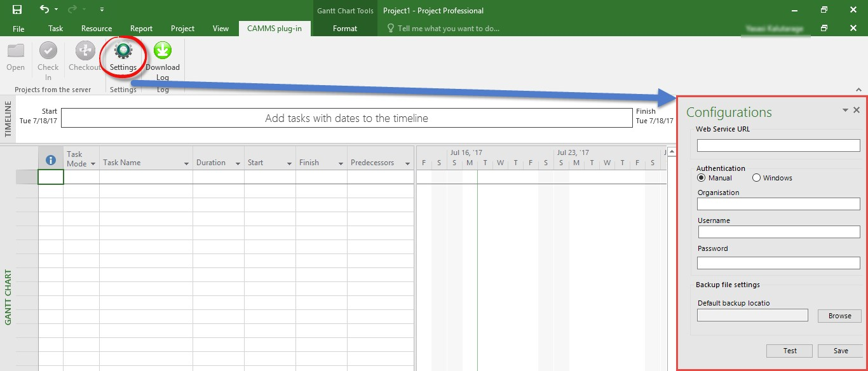
Task: Switch to the Project ribbon tab
Action: pos(183,29)
